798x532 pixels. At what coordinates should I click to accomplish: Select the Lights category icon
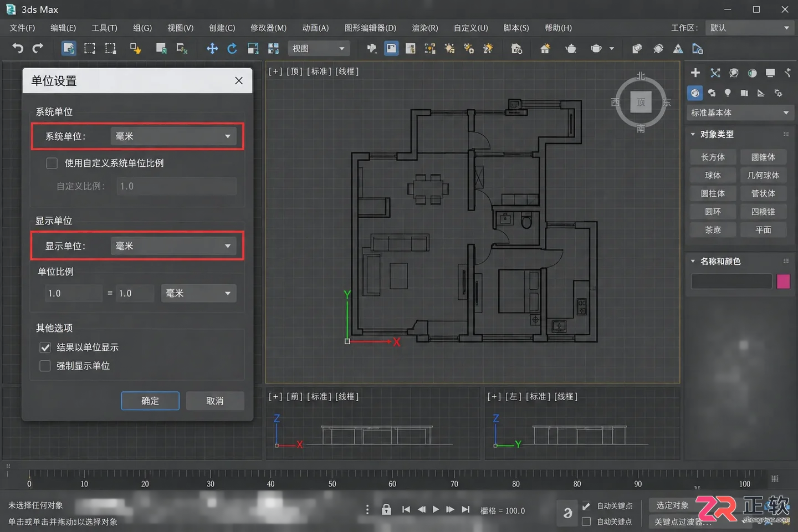[x=728, y=93]
